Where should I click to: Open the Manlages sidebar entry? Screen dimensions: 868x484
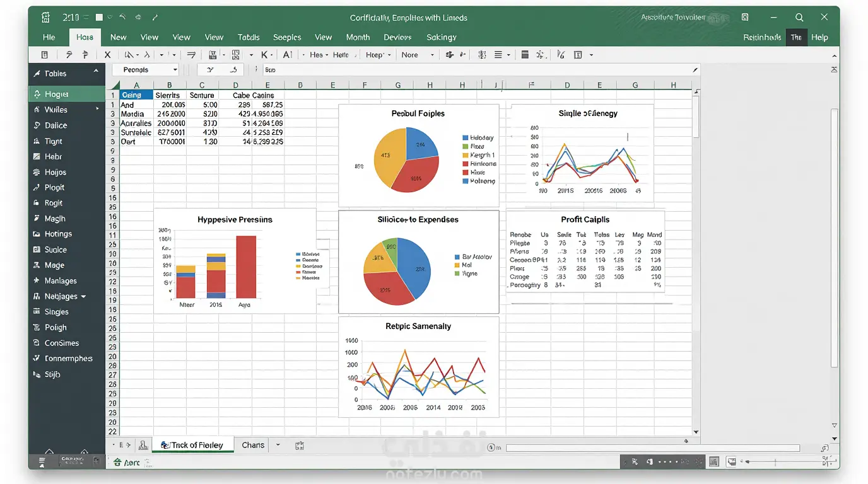(x=66, y=280)
